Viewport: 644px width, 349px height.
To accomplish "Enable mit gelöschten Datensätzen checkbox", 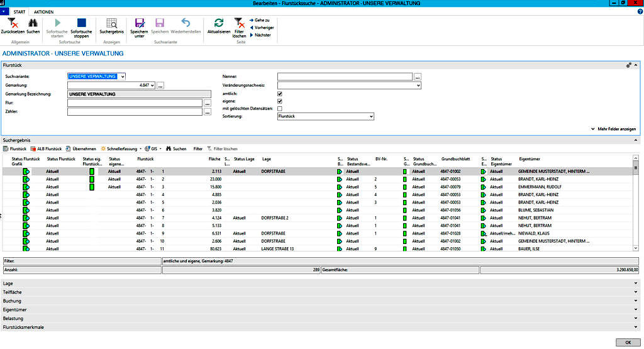I will coord(280,109).
